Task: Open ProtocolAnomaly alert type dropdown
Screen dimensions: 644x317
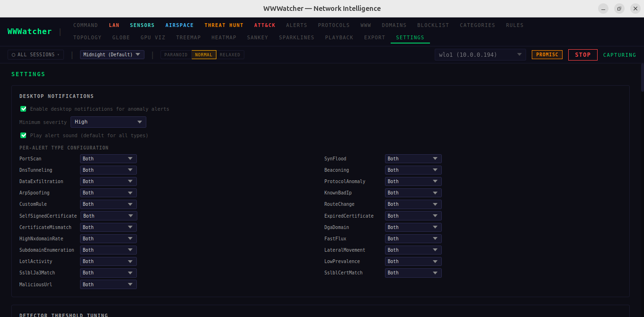Action: (413, 181)
